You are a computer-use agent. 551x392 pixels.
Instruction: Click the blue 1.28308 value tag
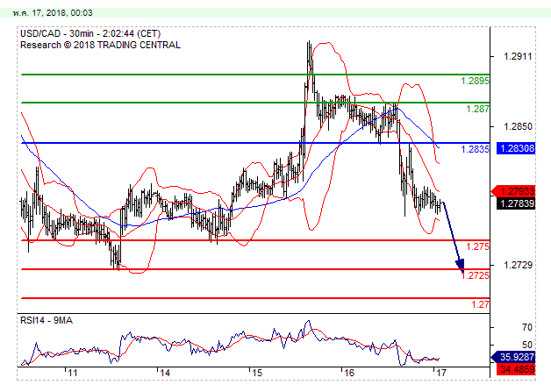point(516,148)
